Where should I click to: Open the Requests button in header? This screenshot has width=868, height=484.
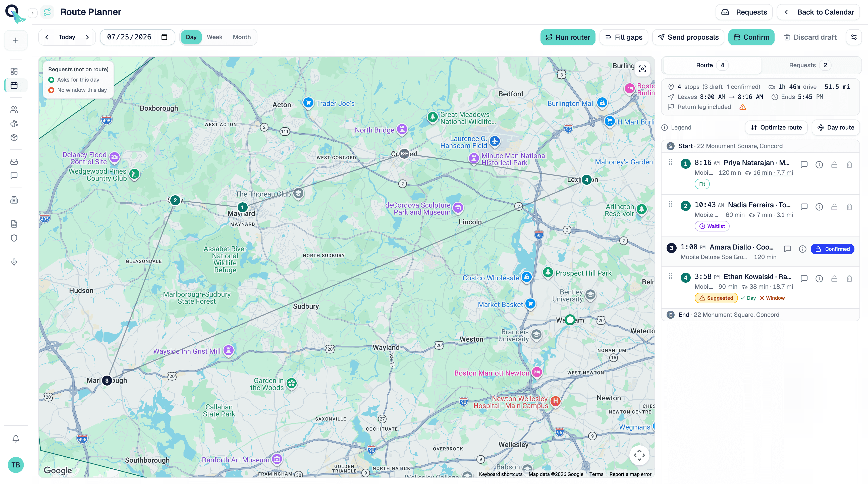[x=744, y=12]
